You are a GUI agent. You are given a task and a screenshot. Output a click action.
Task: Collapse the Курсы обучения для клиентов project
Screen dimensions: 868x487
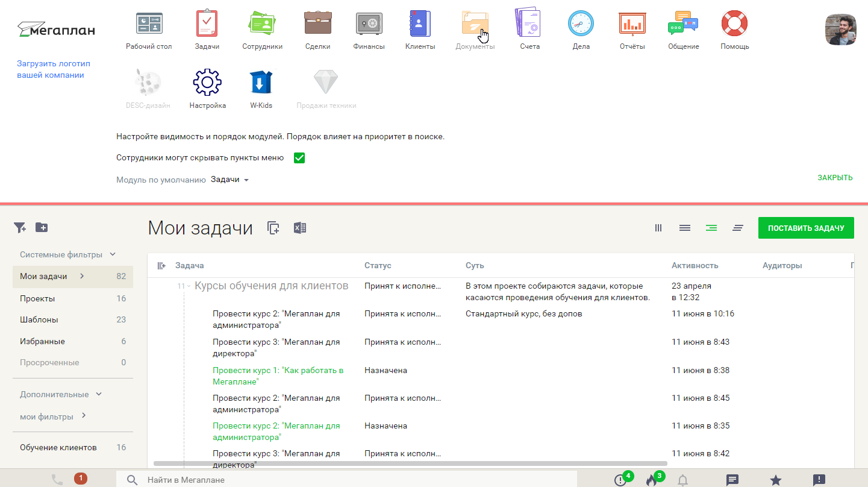pyautogui.click(x=189, y=286)
